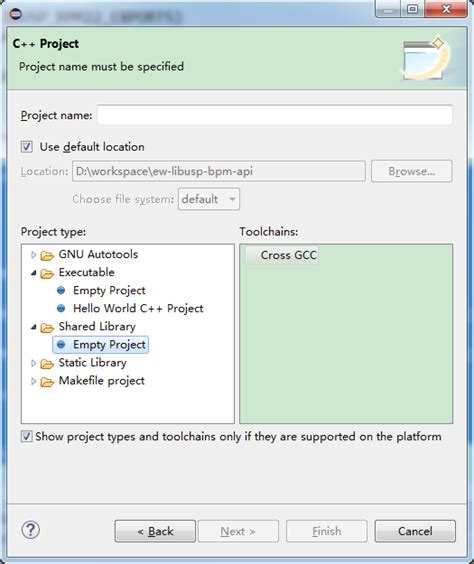Click the GNU Autotools folder icon
This screenshot has width=474, height=564.
[x=47, y=255]
